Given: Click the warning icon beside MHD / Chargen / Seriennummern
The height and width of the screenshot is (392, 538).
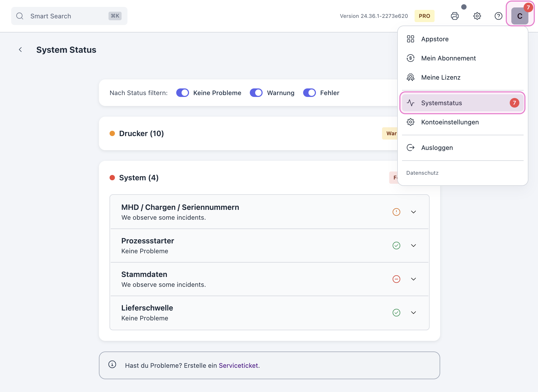Looking at the screenshot, I should click(x=396, y=212).
